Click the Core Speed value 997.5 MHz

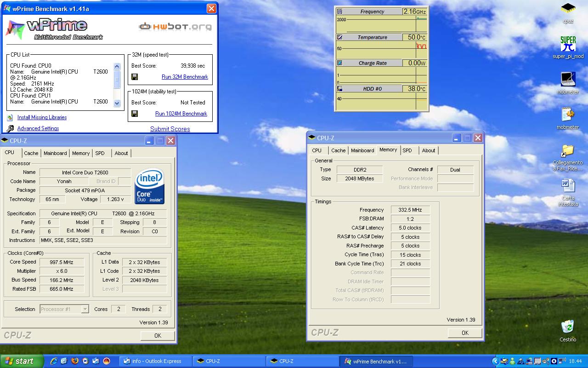pos(62,262)
